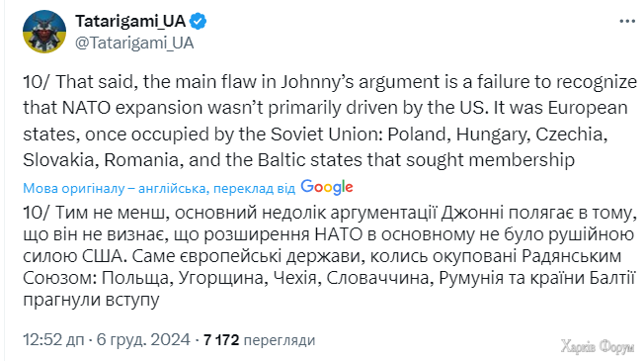Image resolution: width=644 pixels, height=361 pixels.
Task: Click the 7 172 перегляди view count
Action: click(259, 340)
